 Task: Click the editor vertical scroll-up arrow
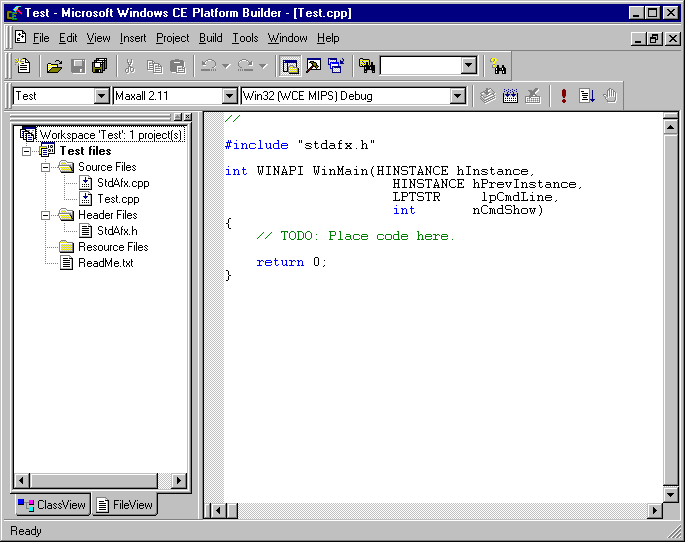tap(670, 127)
